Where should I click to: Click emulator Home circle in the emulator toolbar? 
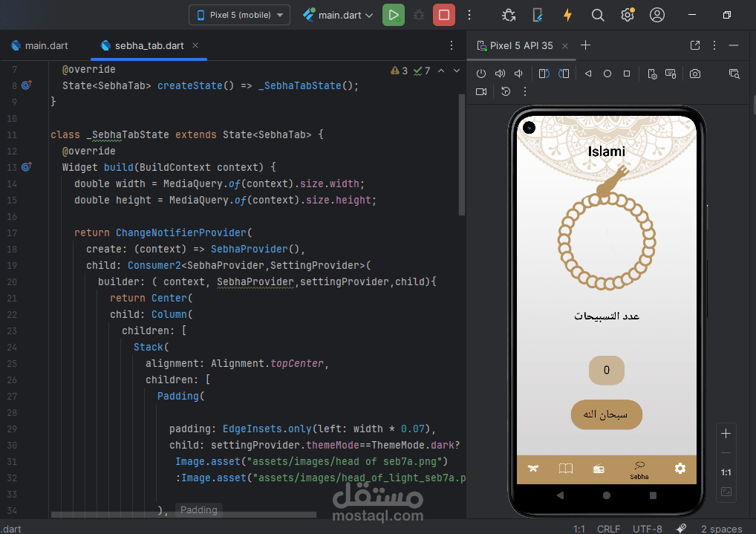point(607,74)
